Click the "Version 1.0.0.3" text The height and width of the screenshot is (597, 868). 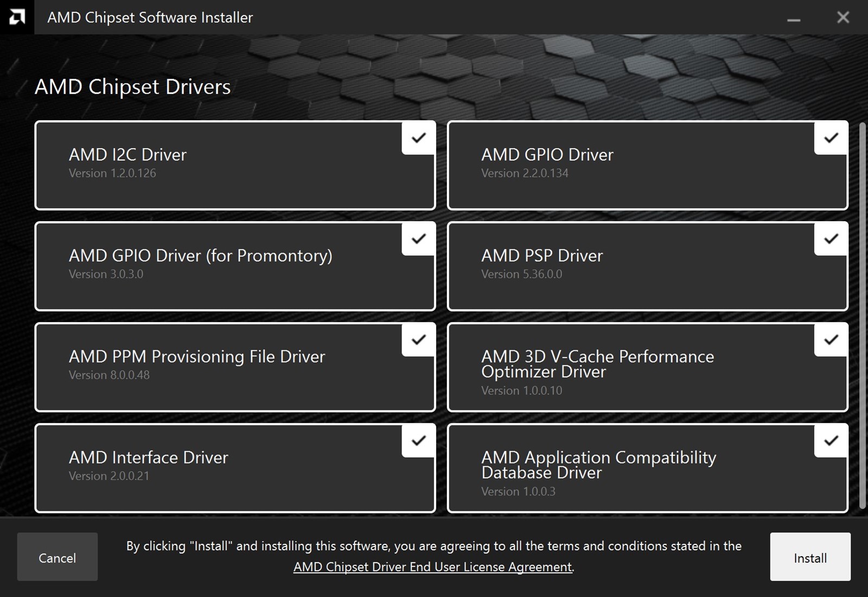pyautogui.click(x=518, y=492)
